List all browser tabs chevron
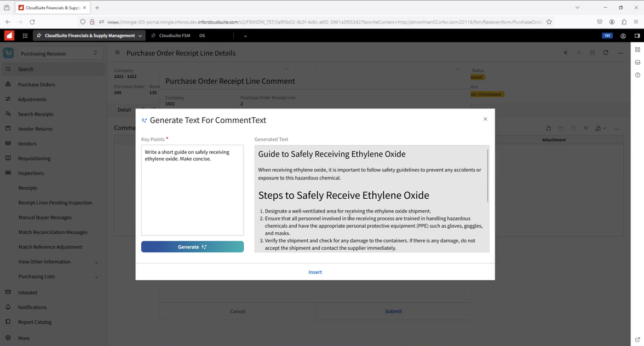The height and width of the screenshot is (346, 644). 577,7
